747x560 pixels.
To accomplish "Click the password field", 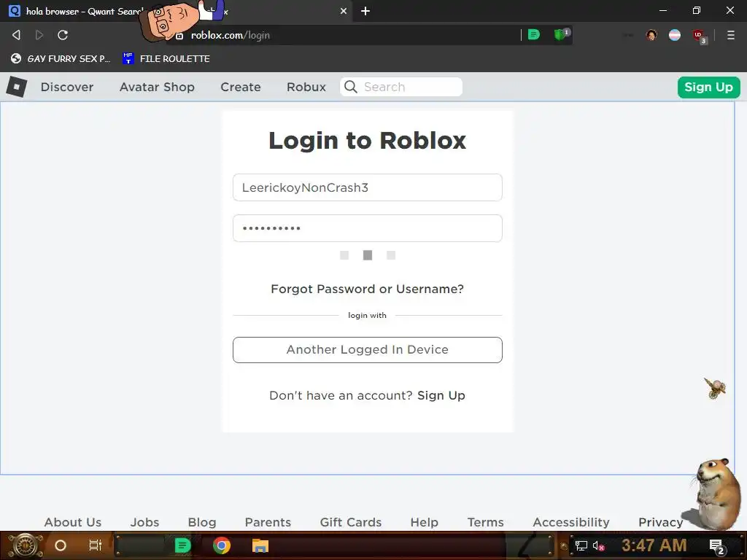I will coord(368,228).
